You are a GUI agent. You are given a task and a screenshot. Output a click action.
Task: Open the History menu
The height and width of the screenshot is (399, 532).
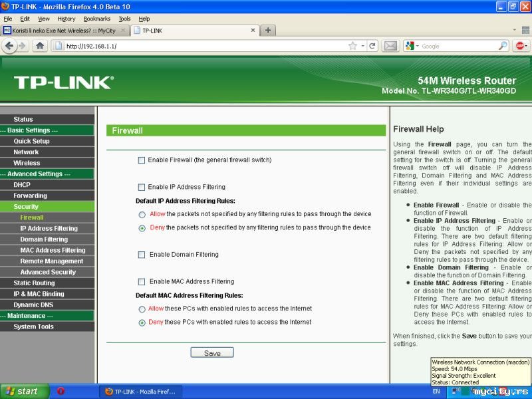[x=66, y=19]
